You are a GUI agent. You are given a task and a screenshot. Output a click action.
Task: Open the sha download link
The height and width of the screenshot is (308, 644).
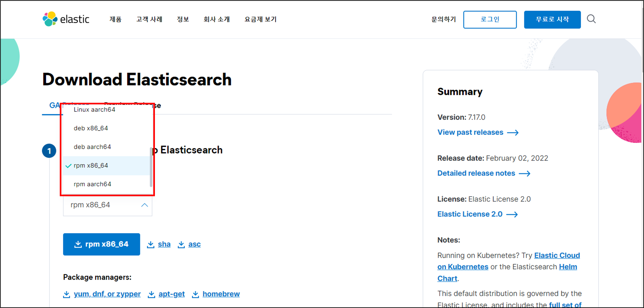164,244
